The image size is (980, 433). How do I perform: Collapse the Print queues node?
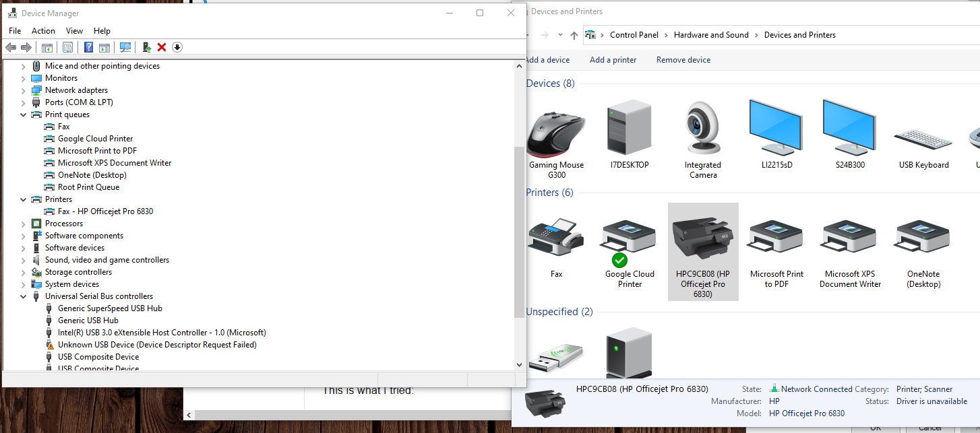tap(24, 114)
